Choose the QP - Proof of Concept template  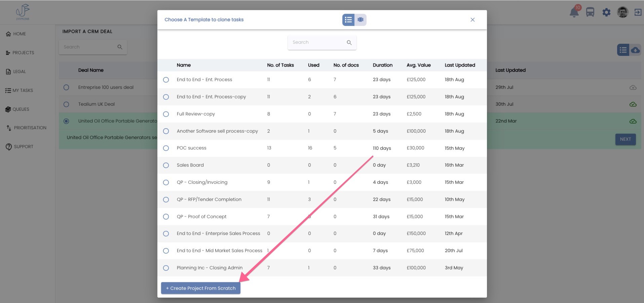[x=166, y=217]
